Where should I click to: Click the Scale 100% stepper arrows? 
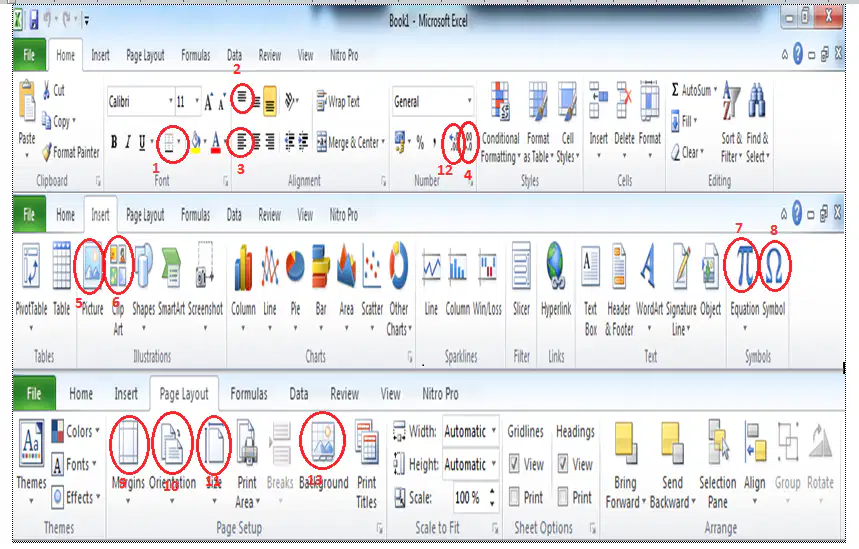492,497
